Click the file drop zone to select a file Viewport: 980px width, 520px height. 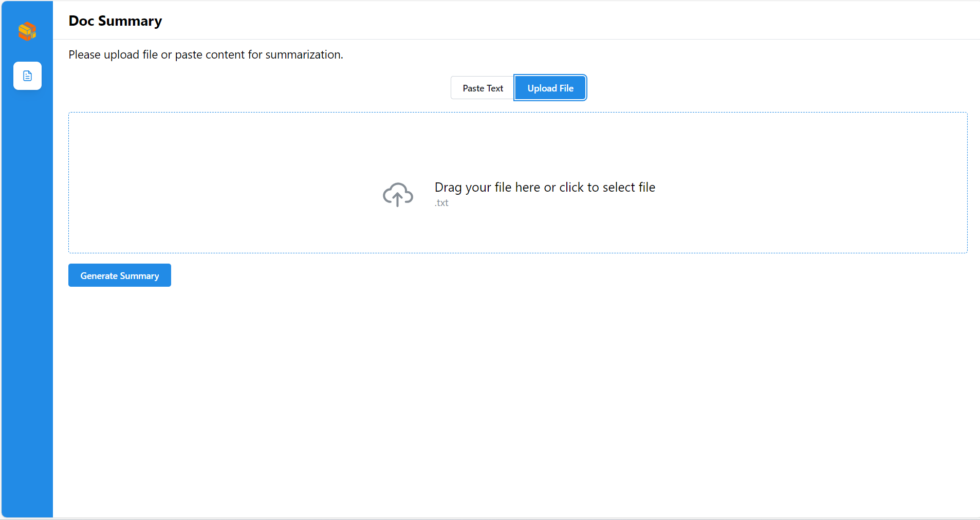pos(517,183)
